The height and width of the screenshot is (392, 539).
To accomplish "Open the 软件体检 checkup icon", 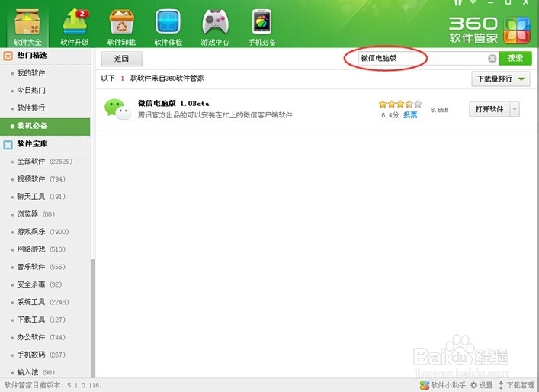I will pos(168,26).
